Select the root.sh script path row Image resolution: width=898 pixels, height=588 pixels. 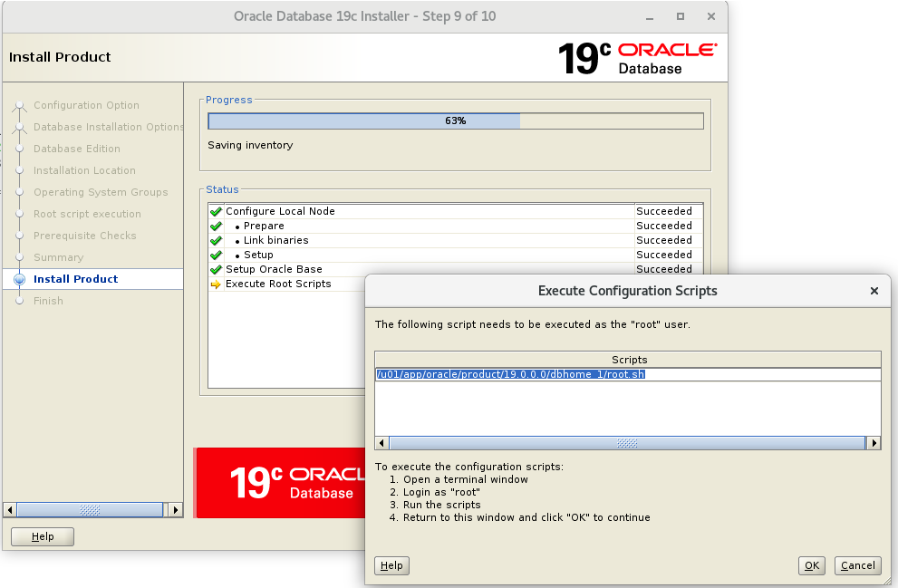click(x=628, y=374)
